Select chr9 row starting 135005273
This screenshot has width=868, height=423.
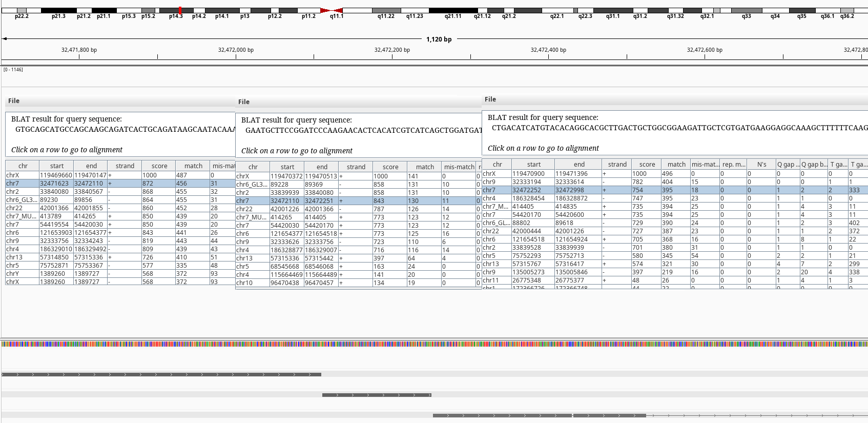[x=675, y=272]
